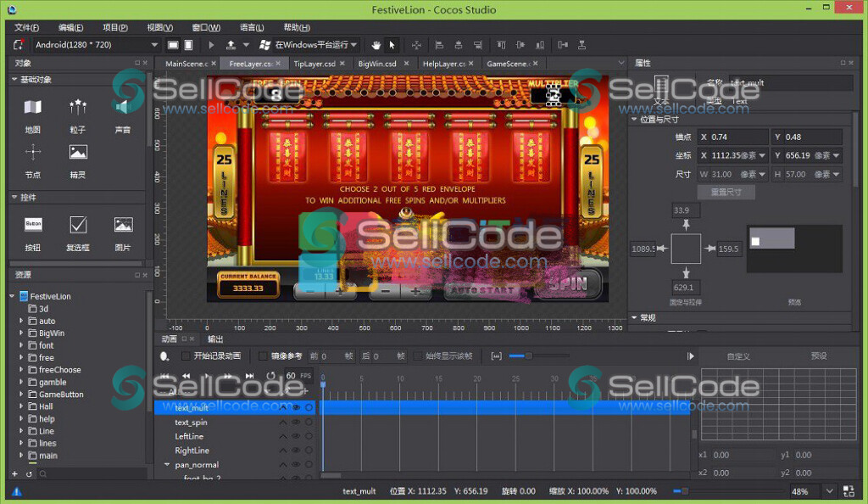Image resolution: width=868 pixels, height=504 pixels.
Task: Select the 粒子 (particle) object icon
Action: [78, 108]
